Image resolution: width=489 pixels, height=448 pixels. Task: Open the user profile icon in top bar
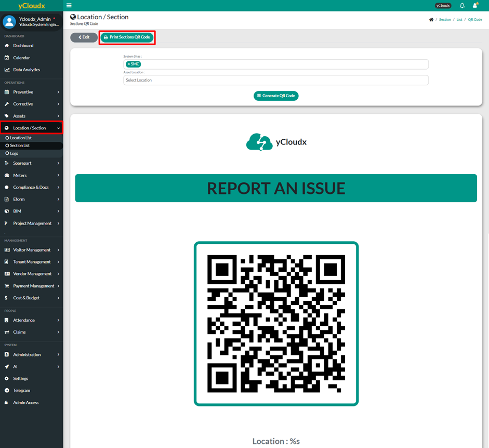pyautogui.click(x=475, y=5)
